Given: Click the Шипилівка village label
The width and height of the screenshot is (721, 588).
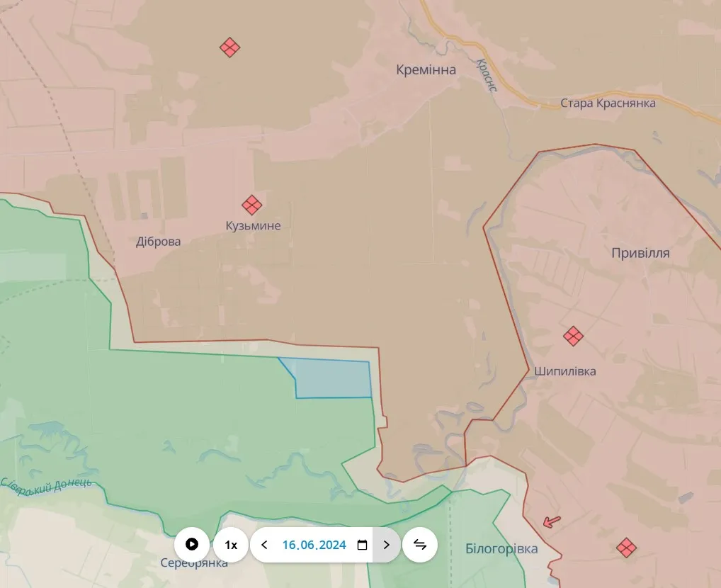Looking at the screenshot, I should click(x=565, y=371).
